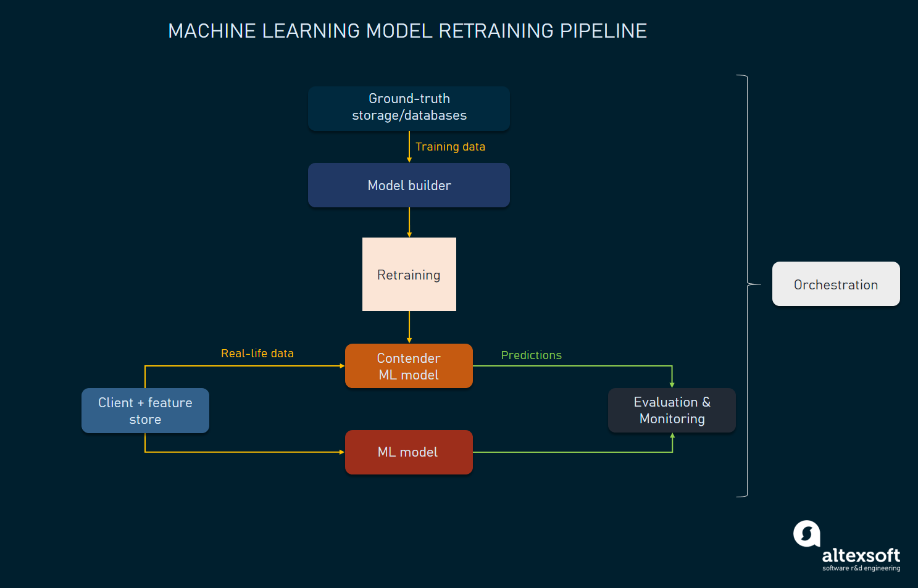Click the Evaluation & Monitoring block

click(672, 410)
